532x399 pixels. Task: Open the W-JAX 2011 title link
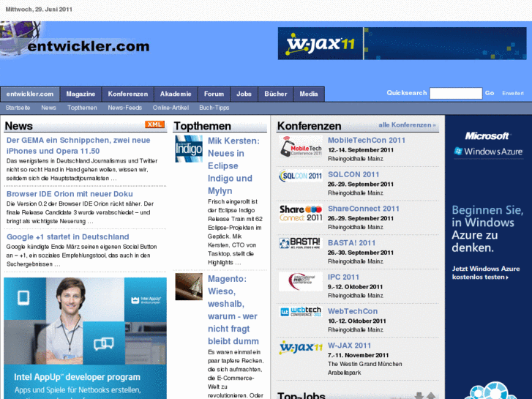pyautogui.click(x=350, y=346)
